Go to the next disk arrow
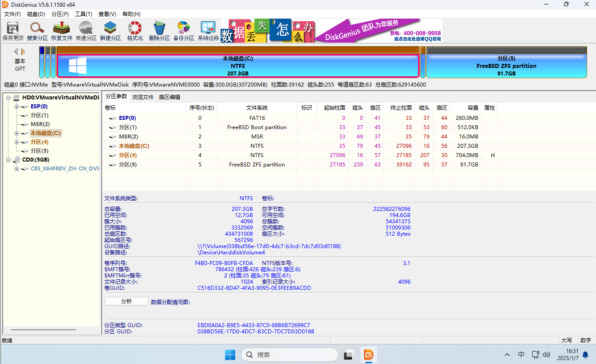Screen dimensions: 596x364 click(x=23, y=51)
